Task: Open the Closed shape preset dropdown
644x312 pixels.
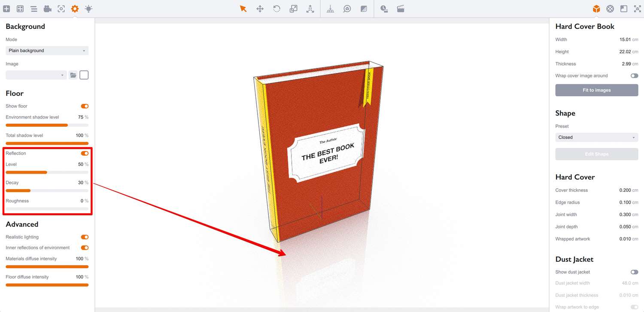Action: (x=597, y=138)
